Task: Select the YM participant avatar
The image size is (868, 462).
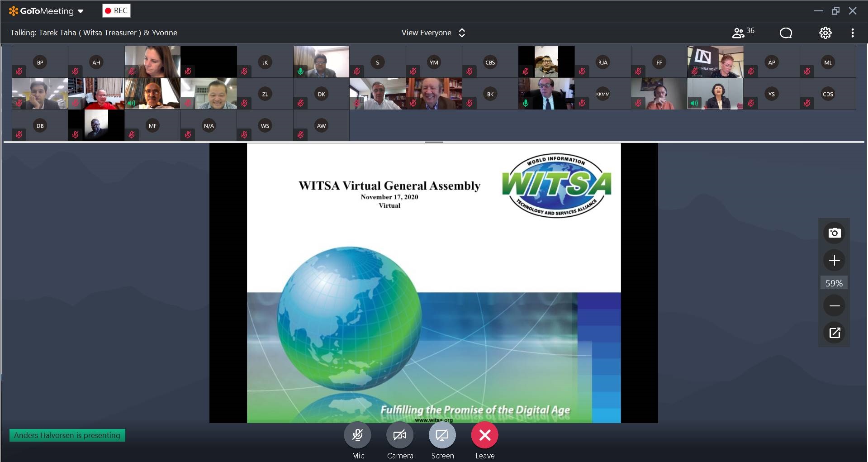Action: tap(434, 62)
